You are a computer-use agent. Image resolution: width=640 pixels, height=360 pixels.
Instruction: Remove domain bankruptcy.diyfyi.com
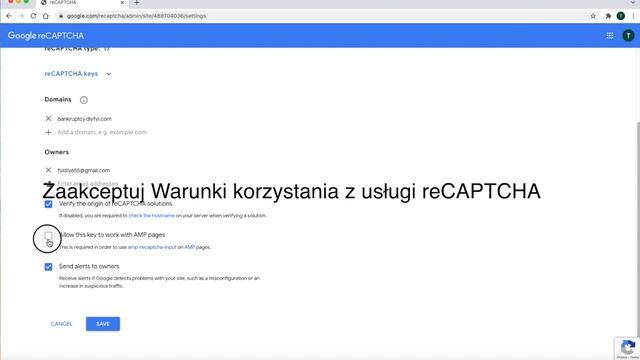pos(48,119)
